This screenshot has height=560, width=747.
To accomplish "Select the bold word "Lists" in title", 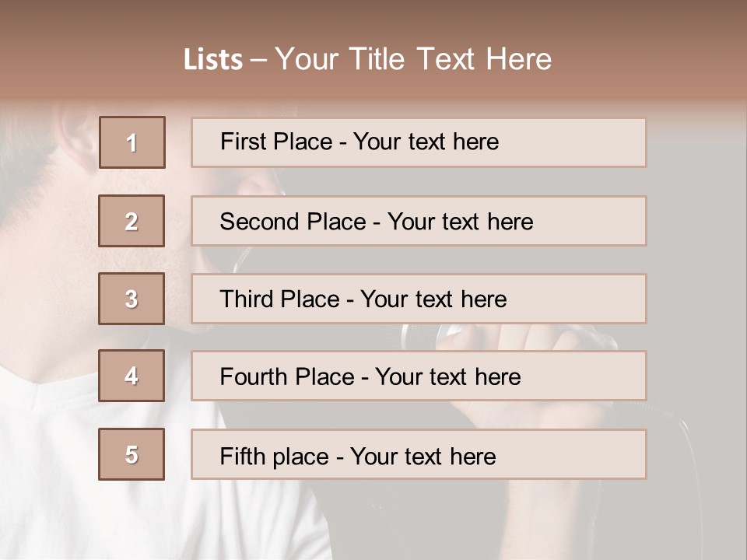I will 212,60.
